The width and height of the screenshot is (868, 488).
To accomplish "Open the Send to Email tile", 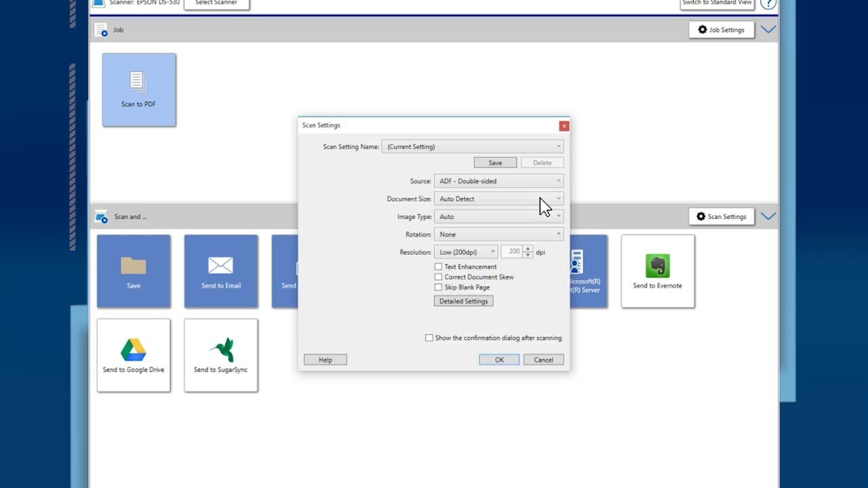I will (x=221, y=271).
